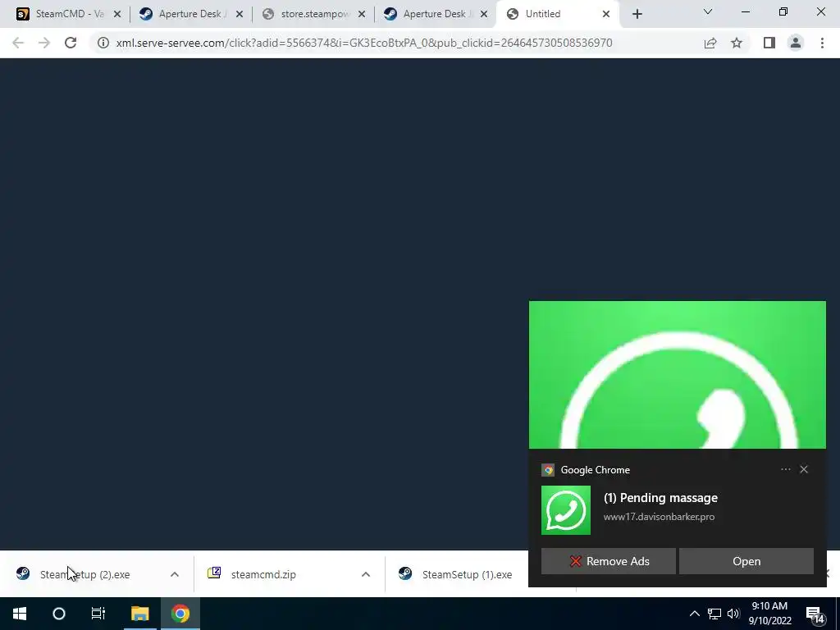This screenshot has height=630, width=840.
Task: Open network status tray icon
Action: coord(714,614)
